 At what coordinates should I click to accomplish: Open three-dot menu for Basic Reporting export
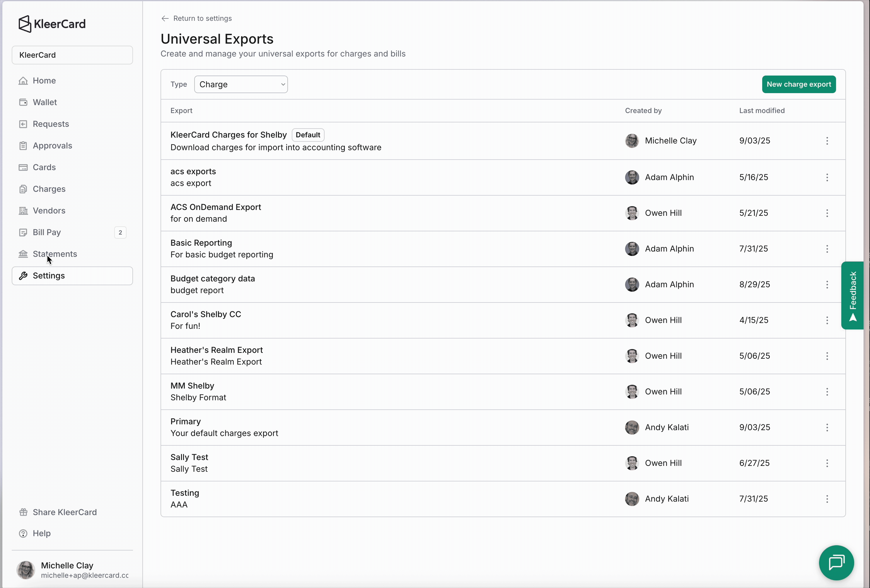(x=827, y=249)
